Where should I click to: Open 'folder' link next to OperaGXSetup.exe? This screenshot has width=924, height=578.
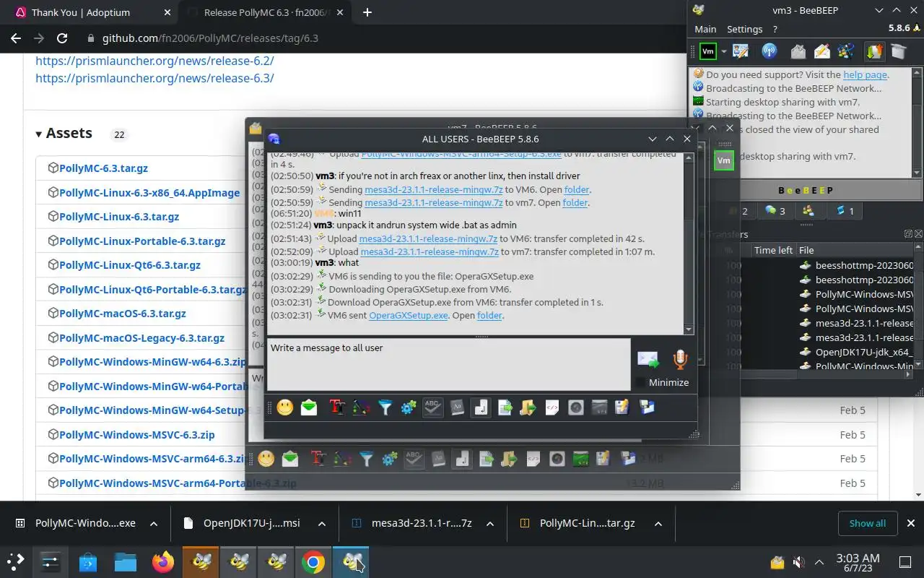tap(489, 315)
